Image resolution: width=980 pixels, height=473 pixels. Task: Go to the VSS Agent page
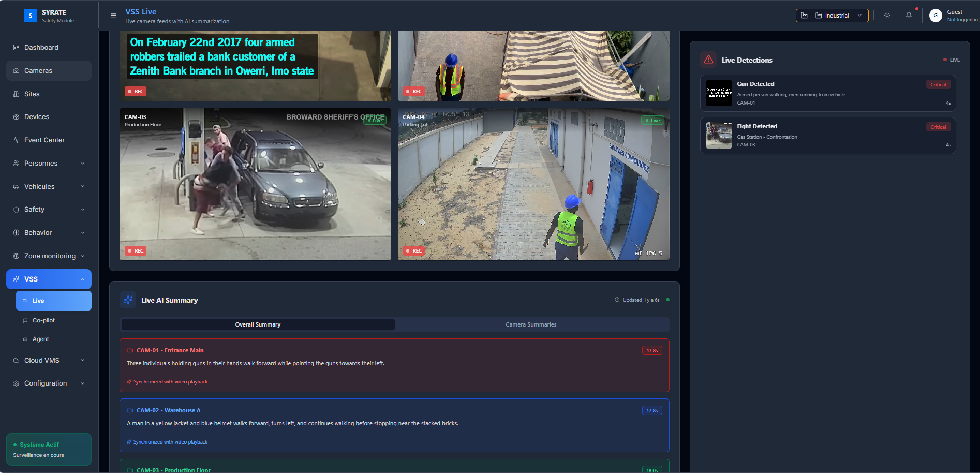click(40, 339)
